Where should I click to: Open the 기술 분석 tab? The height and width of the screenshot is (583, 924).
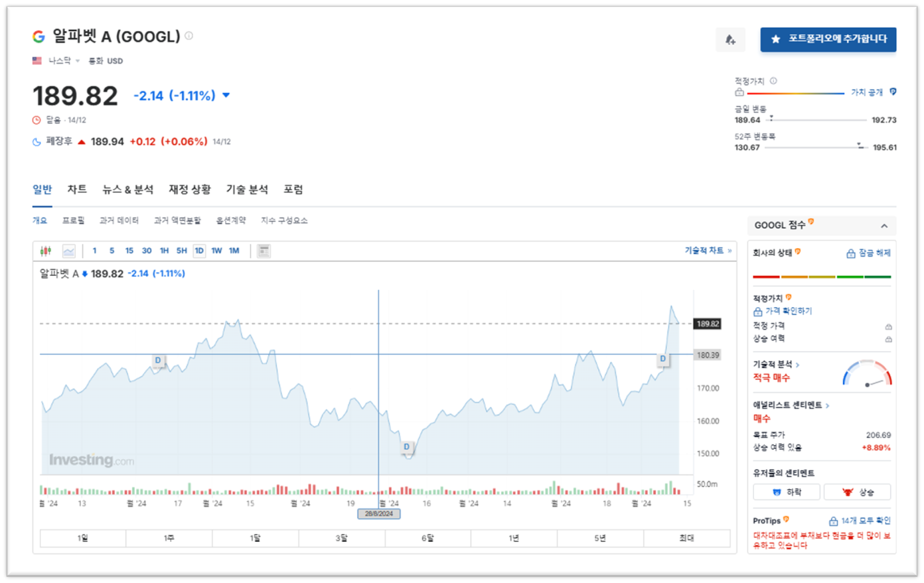(x=247, y=190)
